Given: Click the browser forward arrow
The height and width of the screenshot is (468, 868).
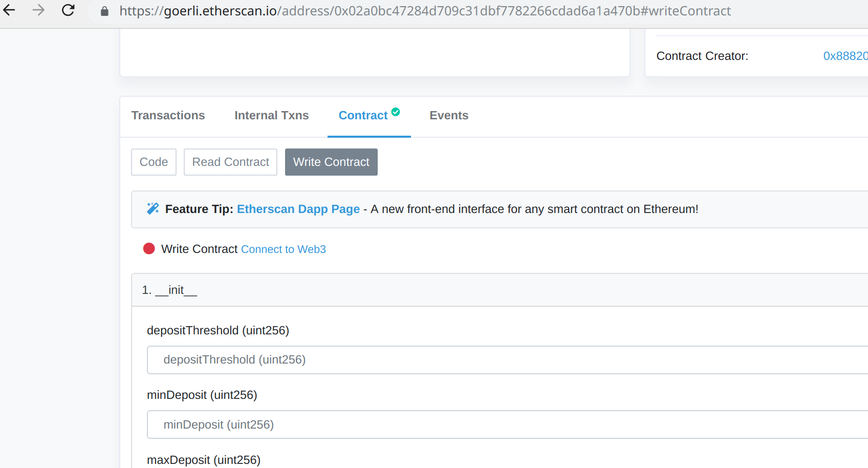Looking at the screenshot, I should [x=38, y=10].
